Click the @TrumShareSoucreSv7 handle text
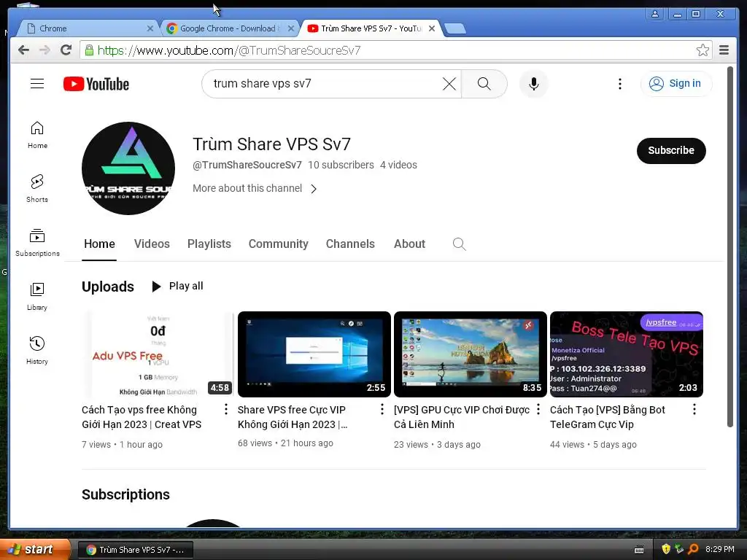 247,165
